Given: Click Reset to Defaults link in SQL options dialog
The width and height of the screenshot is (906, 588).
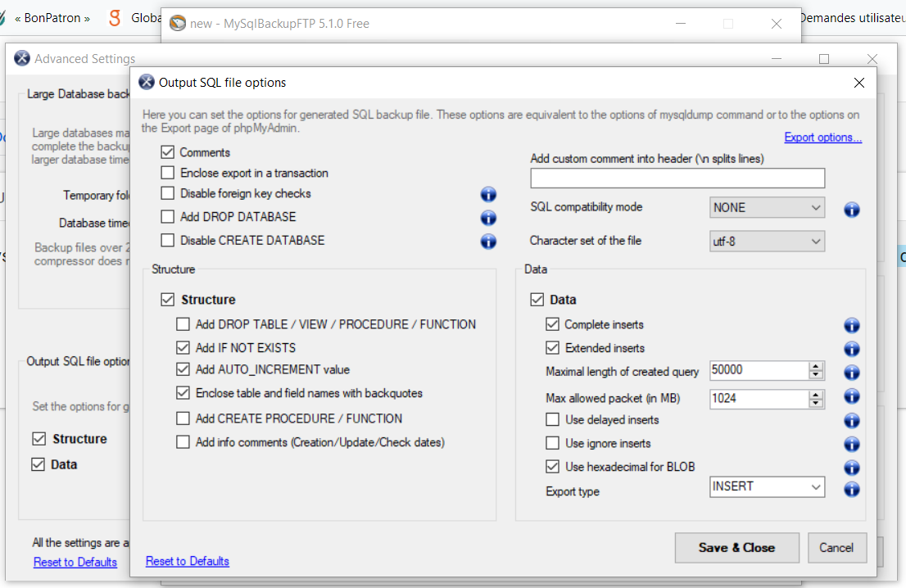Looking at the screenshot, I should point(188,561).
